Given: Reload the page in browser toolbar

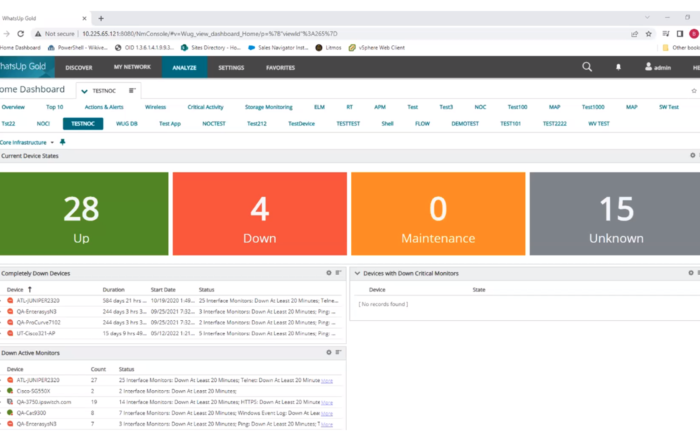Looking at the screenshot, I should point(21,33).
